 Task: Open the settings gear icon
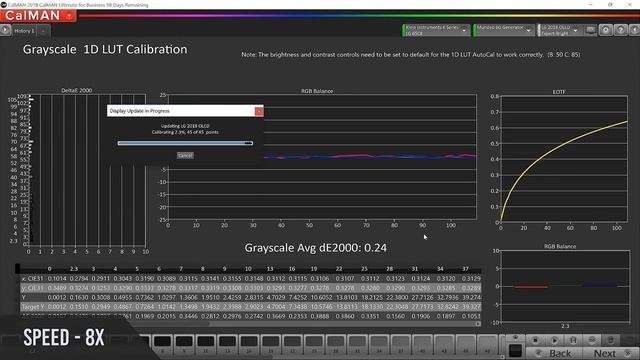606,30
